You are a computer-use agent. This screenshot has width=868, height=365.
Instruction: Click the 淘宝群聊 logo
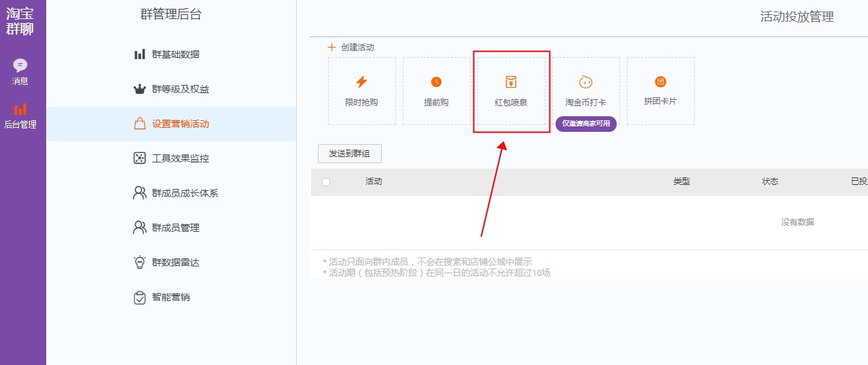tap(20, 21)
